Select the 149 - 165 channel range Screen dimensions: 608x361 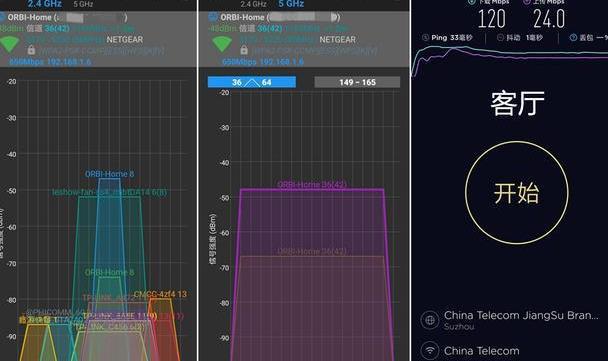(x=357, y=82)
